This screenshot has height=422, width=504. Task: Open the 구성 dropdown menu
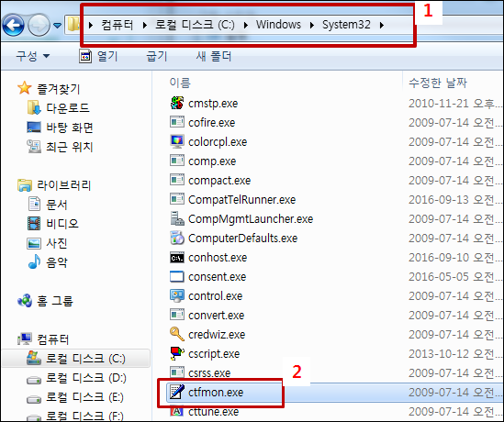click(33, 56)
